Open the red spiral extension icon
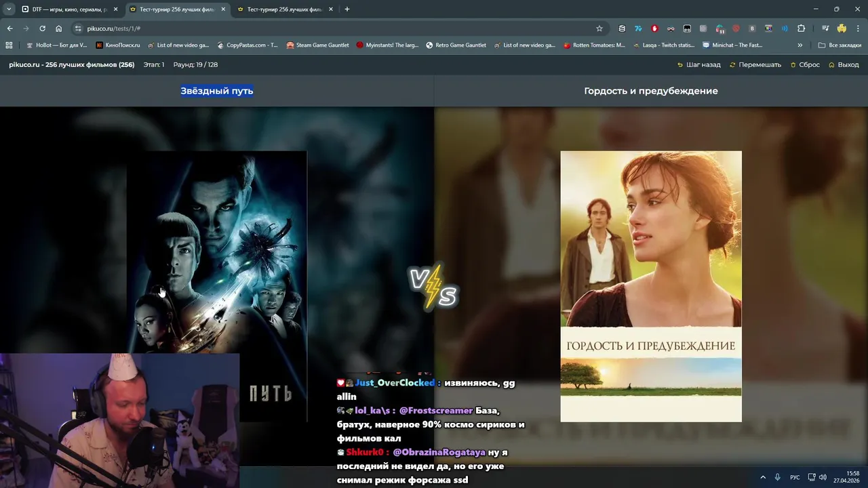868x488 pixels. pyautogui.click(x=736, y=28)
